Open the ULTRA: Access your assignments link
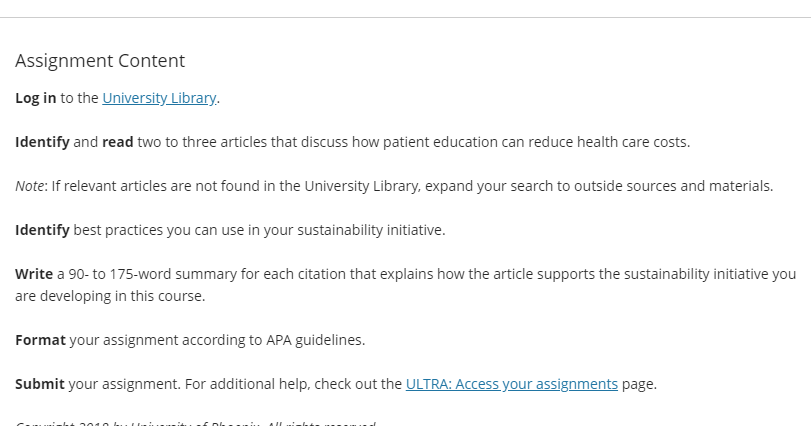811x426 pixels. (512, 384)
